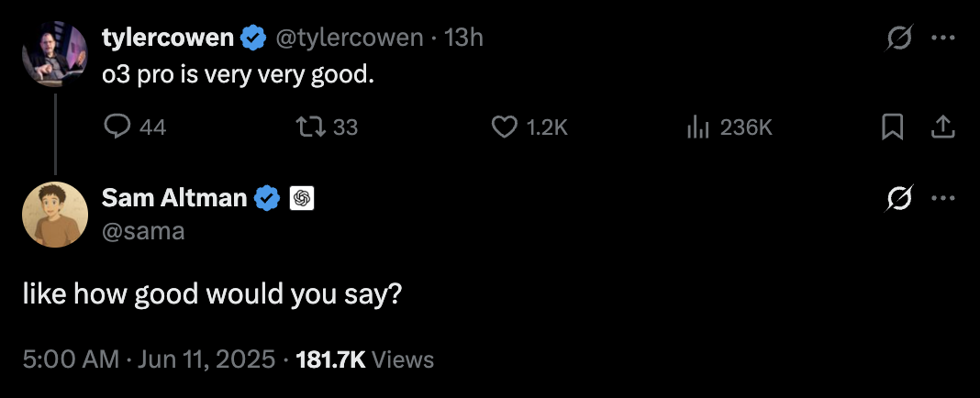The width and height of the screenshot is (980, 398).
Task: Visit the @sama handle link
Action: tap(143, 231)
